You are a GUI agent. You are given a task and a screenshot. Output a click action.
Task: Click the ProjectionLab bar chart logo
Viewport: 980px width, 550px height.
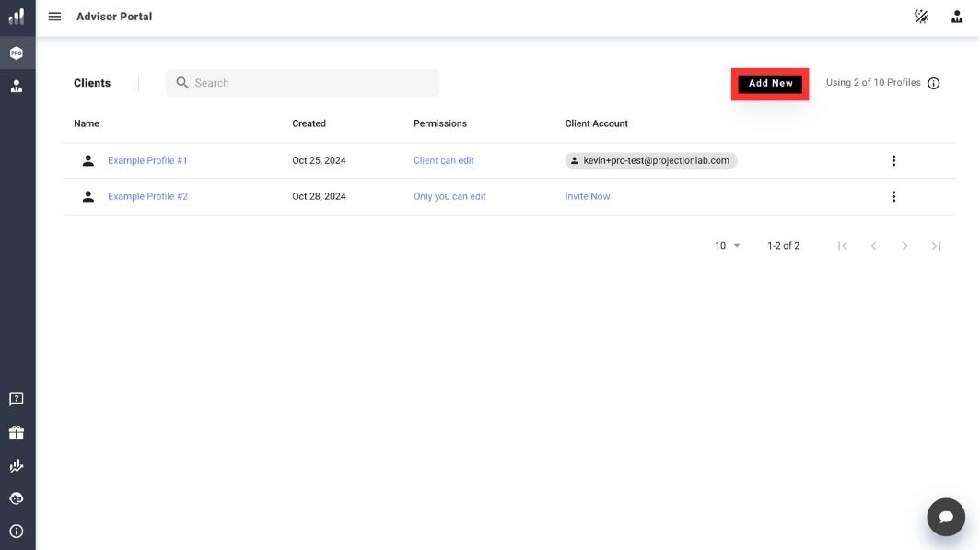coord(17,17)
